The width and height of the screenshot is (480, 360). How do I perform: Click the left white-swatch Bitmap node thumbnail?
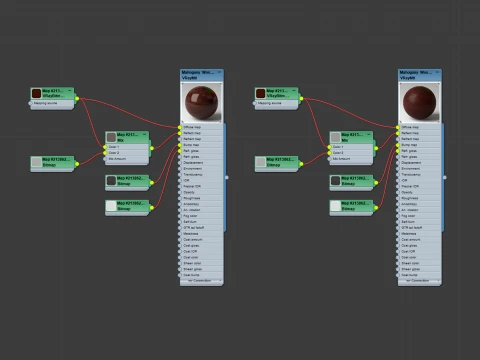[111, 206]
